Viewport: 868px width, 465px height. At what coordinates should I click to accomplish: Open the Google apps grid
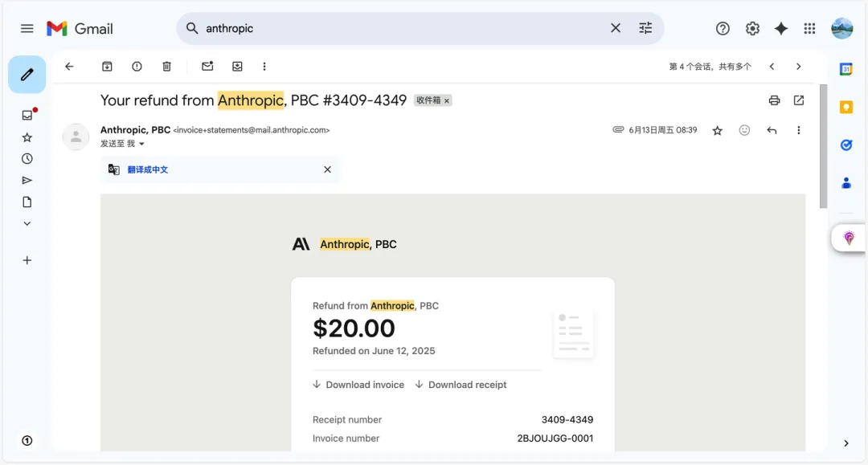pyautogui.click(x=809, y=28)
